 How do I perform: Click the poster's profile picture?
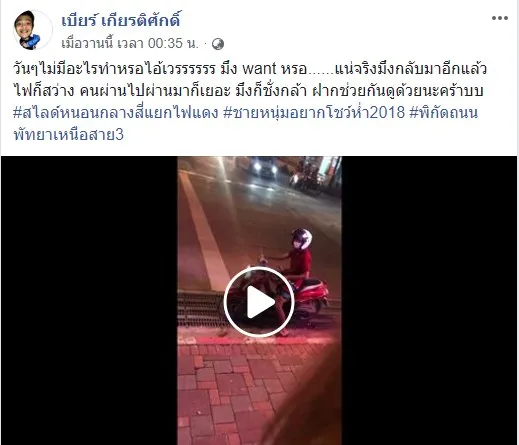pyautogui.click(x=32, y=30)
